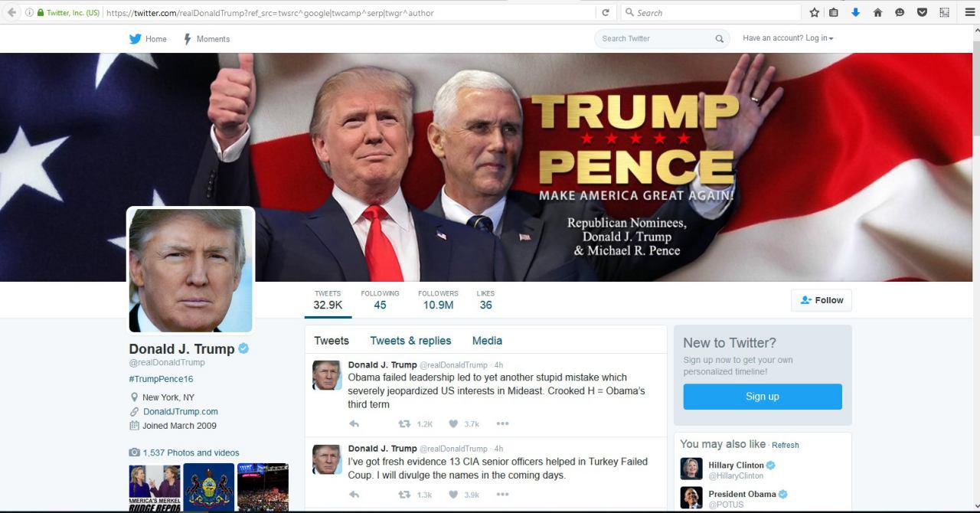Open the Merkel photo thumbnail
The height and width of the screenshot is (513, 980).
[155, 487]
